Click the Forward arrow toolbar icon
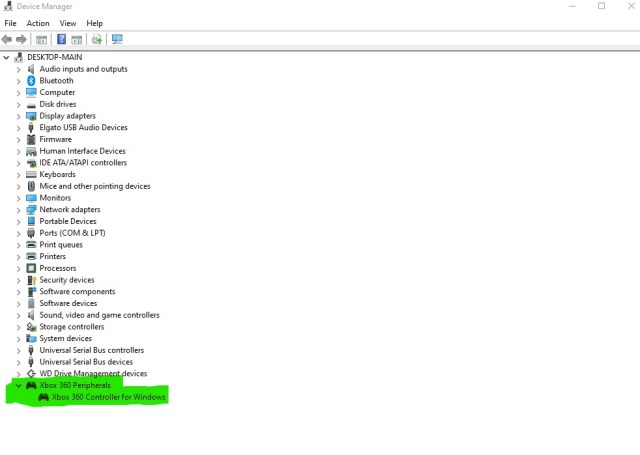Viewport: 640px width, 455px height. coord(21,40)
